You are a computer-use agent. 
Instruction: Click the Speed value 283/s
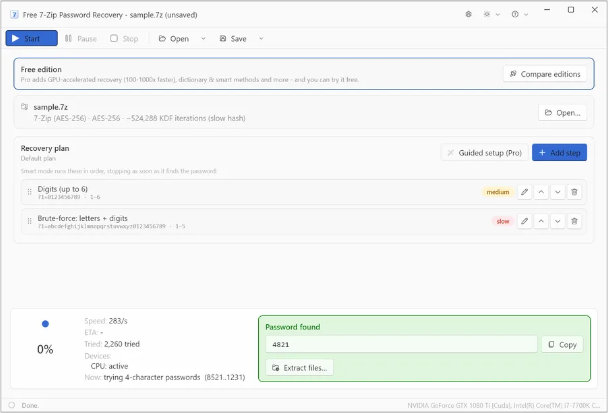point(118,321)
